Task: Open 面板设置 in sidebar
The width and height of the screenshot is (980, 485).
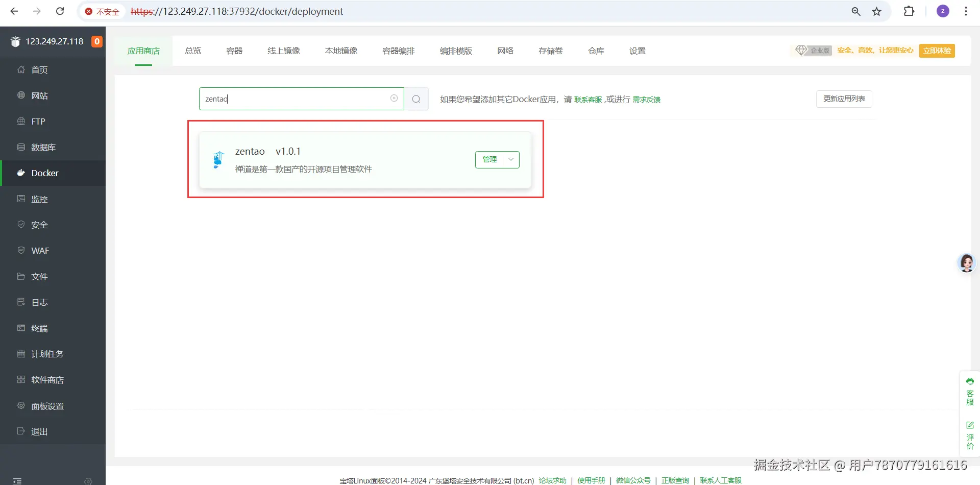Action: tap(53, 406)
